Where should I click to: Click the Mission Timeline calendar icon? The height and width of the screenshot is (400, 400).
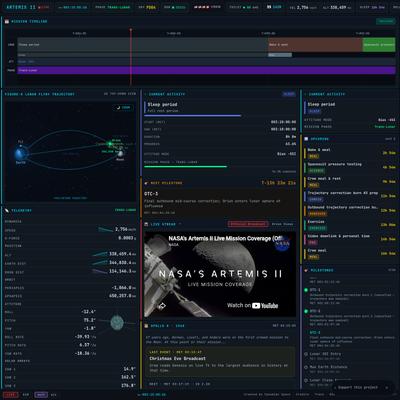click(x=7, y=21)
